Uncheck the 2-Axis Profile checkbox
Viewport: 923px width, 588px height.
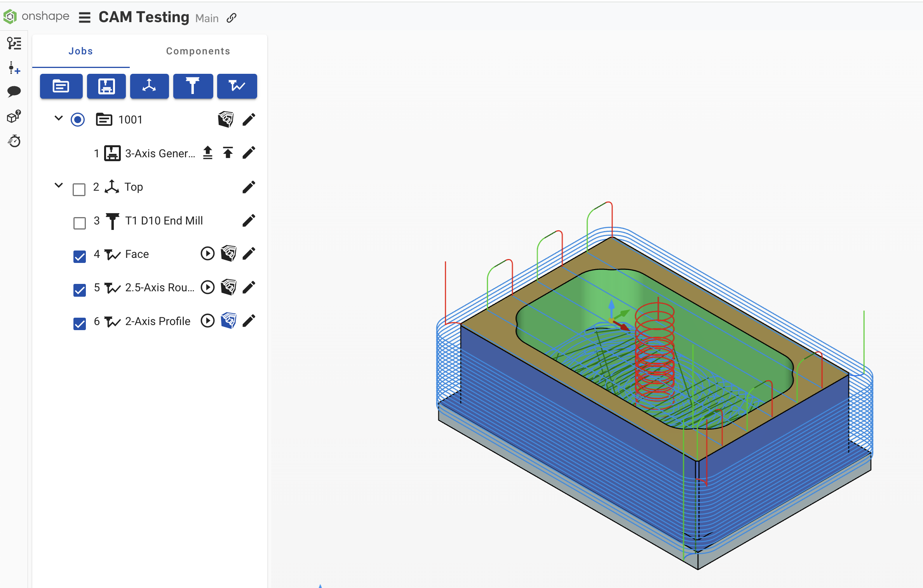point(80,324)
